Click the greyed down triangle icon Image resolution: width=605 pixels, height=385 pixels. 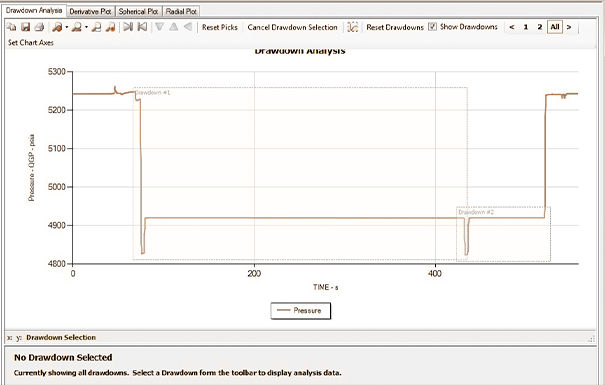coord(159,27)
